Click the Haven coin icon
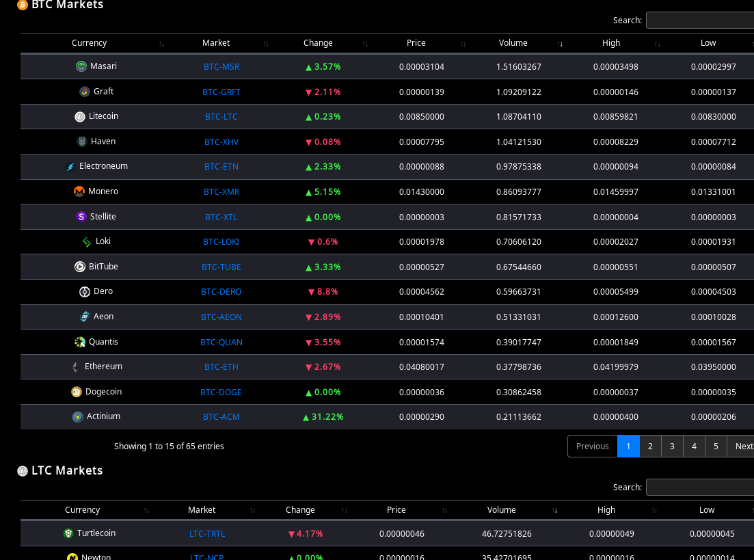Screen dimensions: 754x560 coord(82,142)
